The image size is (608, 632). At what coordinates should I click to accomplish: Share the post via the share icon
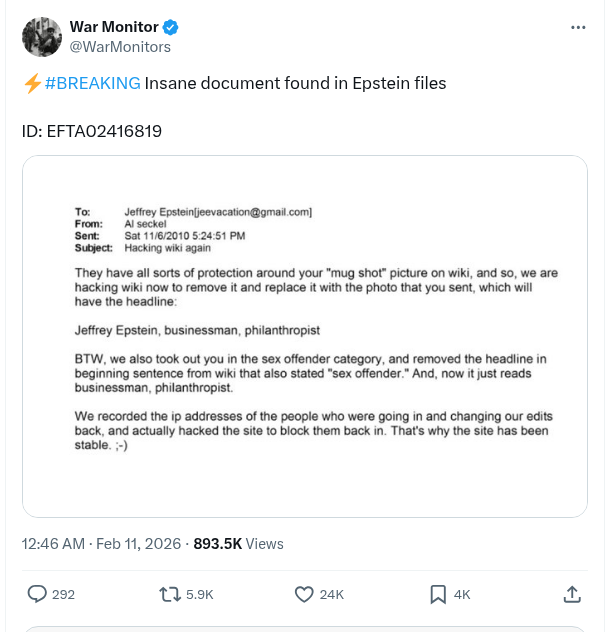pos(572,594)
